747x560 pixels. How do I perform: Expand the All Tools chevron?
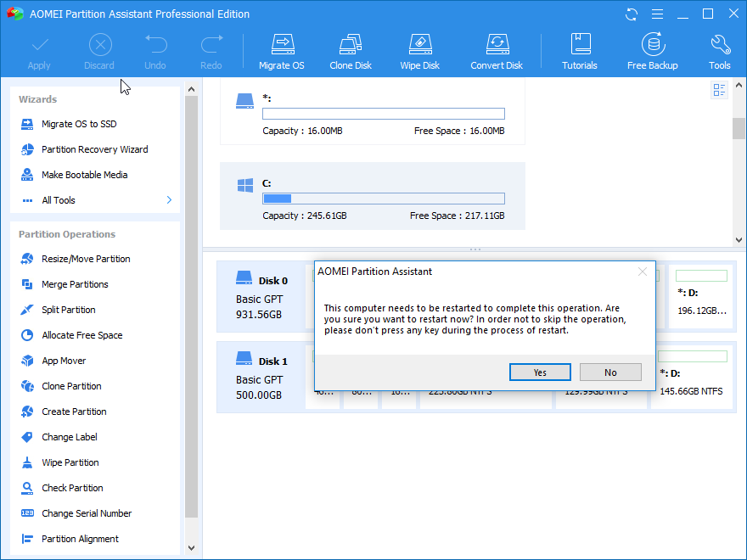169,200
